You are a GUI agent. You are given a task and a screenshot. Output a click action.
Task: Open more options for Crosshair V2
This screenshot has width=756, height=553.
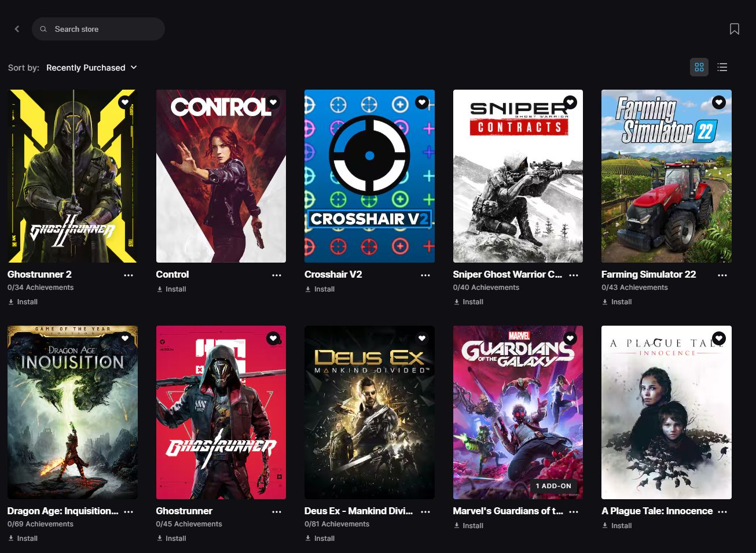[425, 275]
